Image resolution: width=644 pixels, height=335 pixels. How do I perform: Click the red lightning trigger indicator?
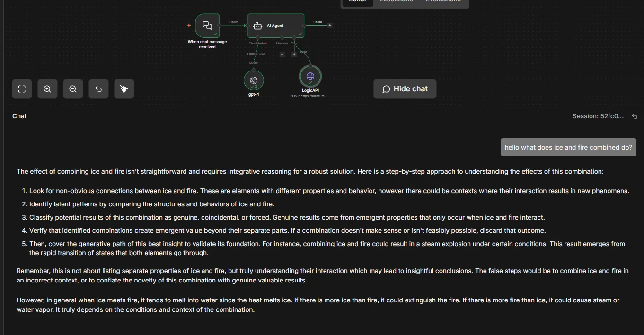point(189,26)
